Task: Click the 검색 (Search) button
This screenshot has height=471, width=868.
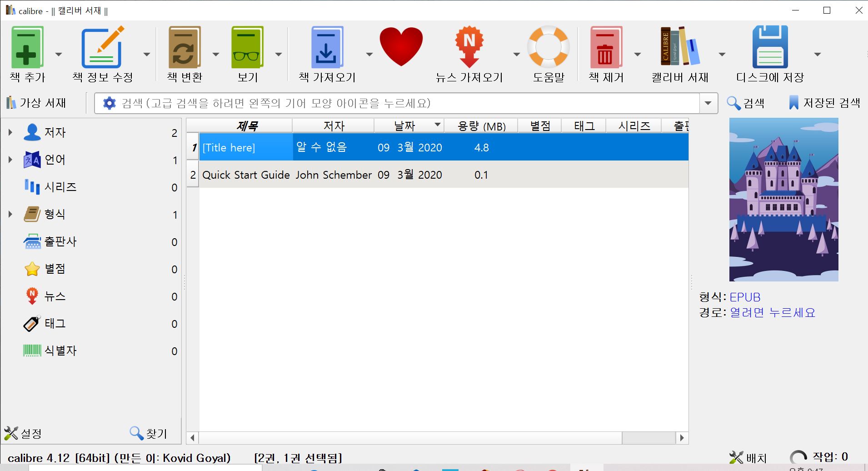Action: click(745, 103)
